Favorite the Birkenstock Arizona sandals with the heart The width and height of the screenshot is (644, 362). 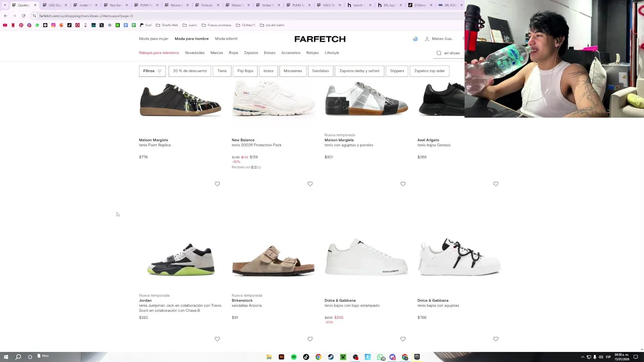click(310, 184)
